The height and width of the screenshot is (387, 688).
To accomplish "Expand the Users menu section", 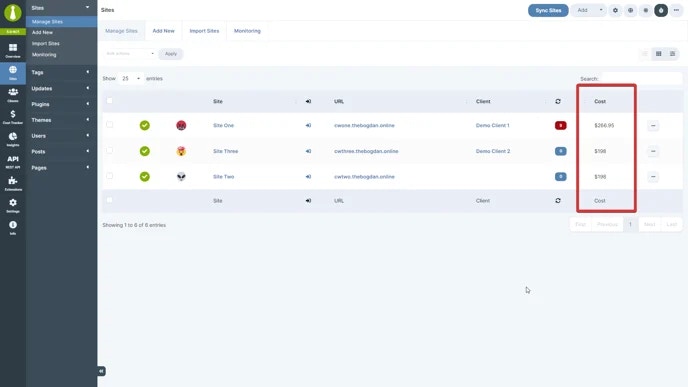I will pyautogui.click(x=61, y=136).
